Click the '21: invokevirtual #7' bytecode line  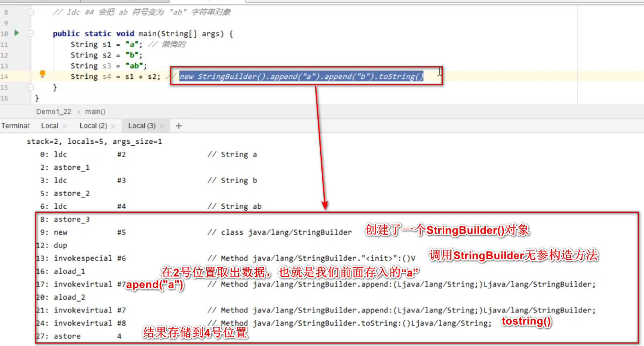tap(316, 310)
